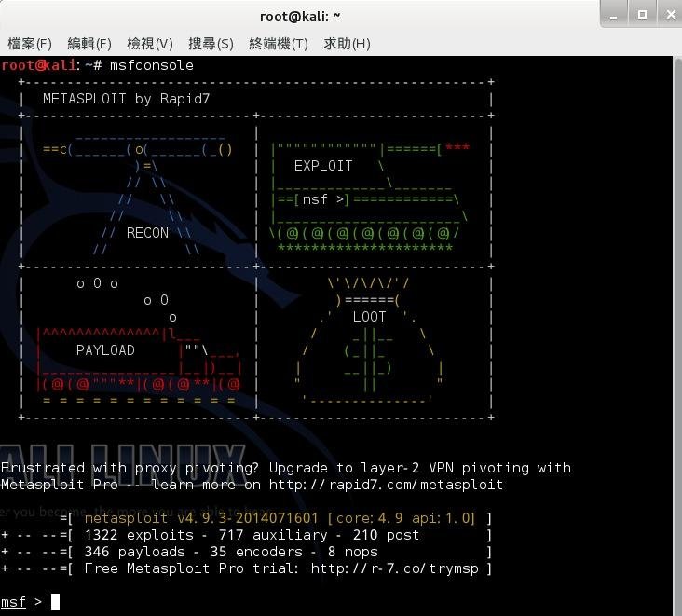Click the '210 post' count text
This screenshot has width=682, height=616.
(386, 535)
